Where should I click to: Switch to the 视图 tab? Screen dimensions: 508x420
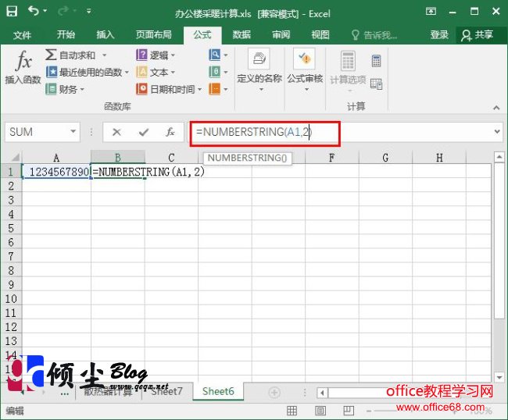(x=320, y=34)
